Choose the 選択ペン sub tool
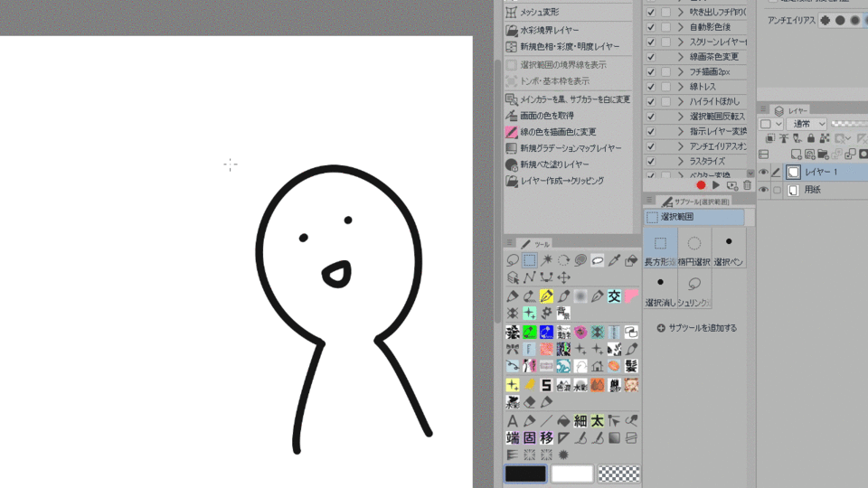Screen dimensions: 868x488 click(729, 249)
